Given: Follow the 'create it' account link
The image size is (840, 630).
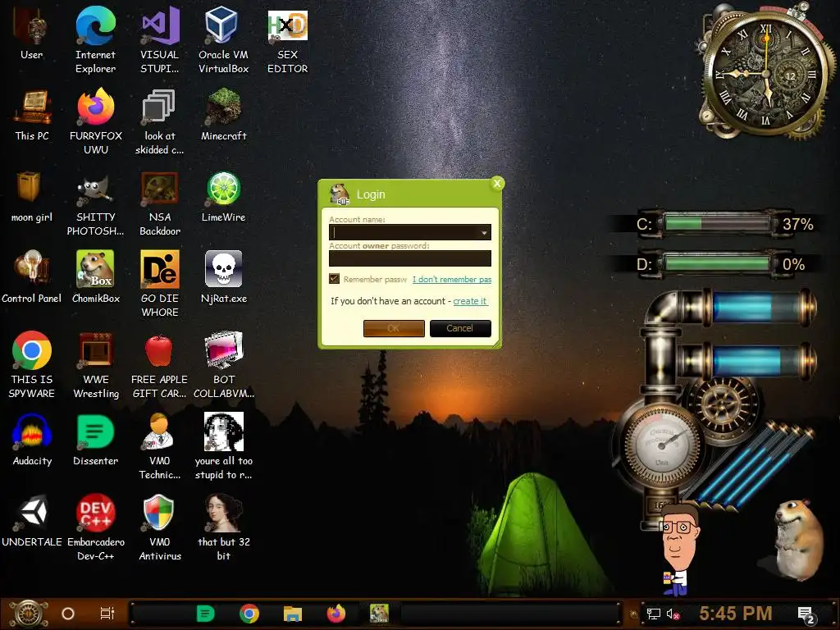Looking at the screenshot, I should click(470, 301).
